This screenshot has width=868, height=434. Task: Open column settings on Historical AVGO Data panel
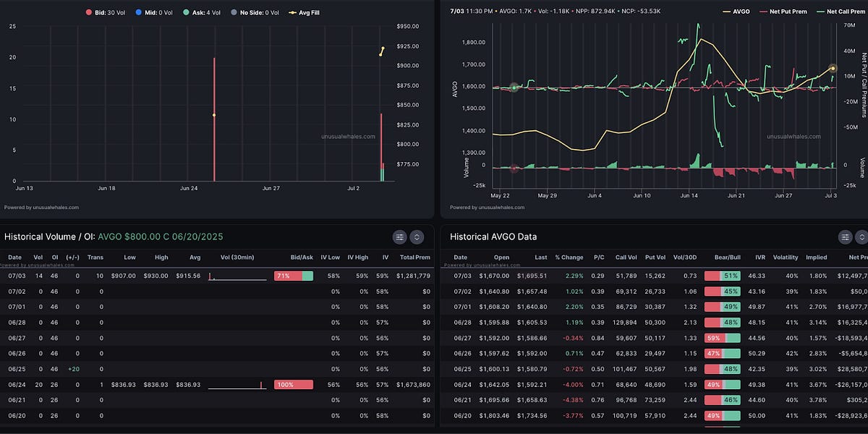[845, 237]
